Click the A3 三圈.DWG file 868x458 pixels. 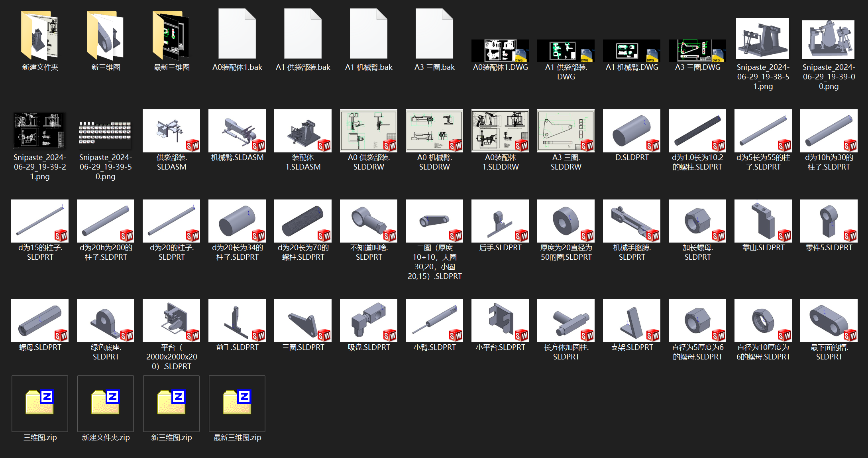697,51
